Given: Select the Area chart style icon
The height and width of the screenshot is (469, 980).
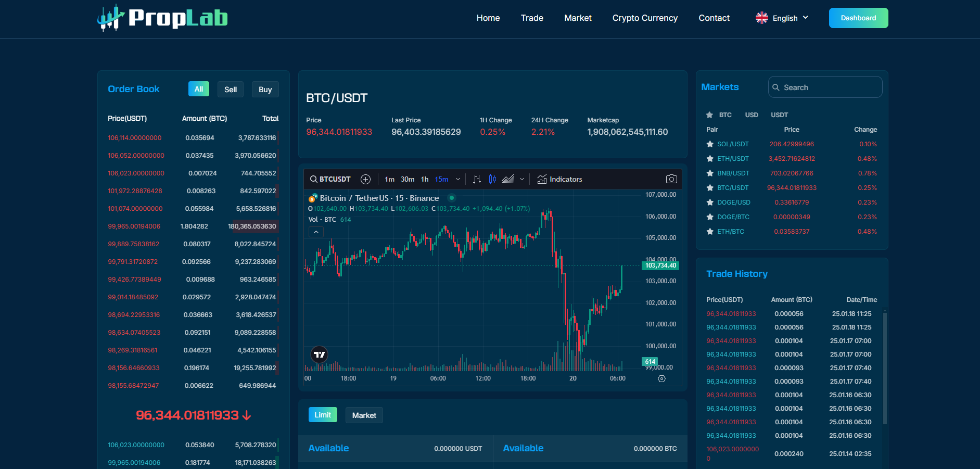Looking at the screenshot, I should (x=507, y=179).
